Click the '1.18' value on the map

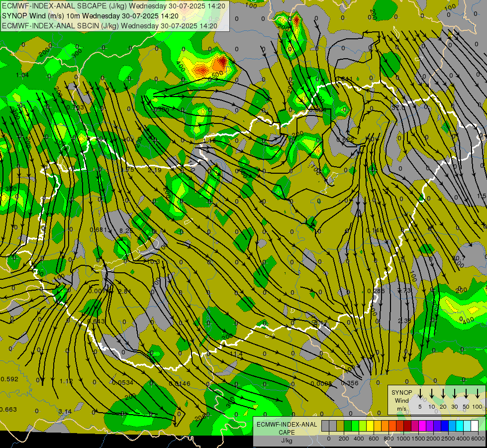click(209, 141)
